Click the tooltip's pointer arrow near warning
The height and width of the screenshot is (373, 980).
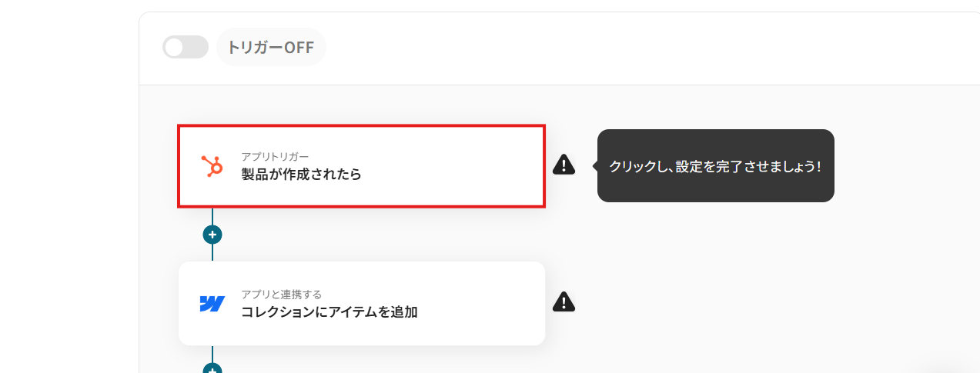pos(595,165)
